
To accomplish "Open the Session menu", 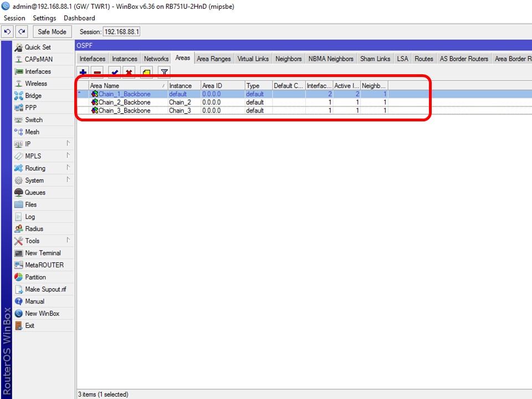I will [14, 18].
